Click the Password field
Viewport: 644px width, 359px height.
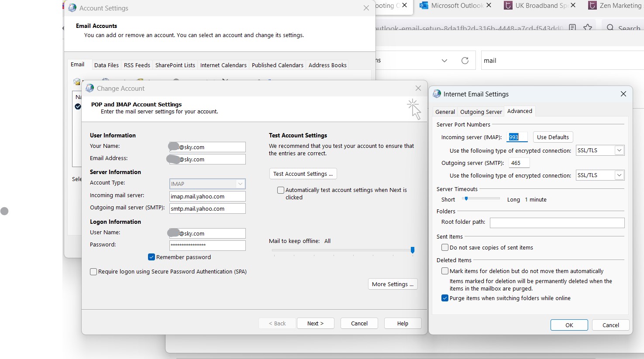pyautogui.click(x=207, y=245)
